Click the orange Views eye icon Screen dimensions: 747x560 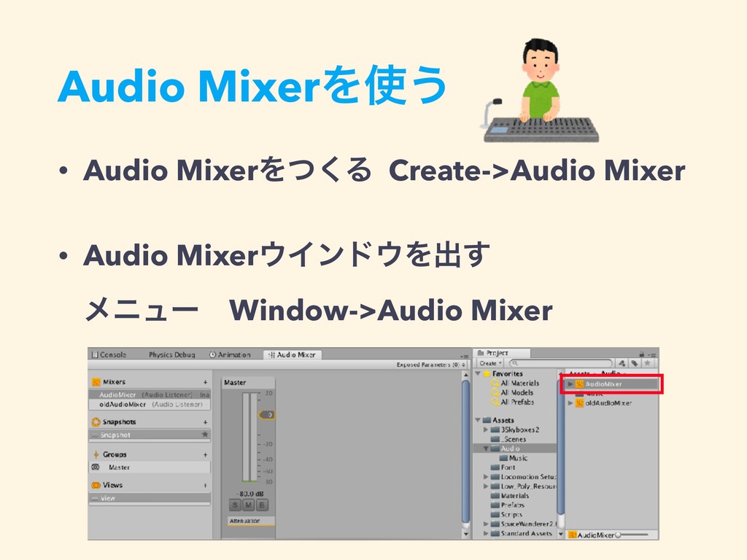tap(96, 485)
